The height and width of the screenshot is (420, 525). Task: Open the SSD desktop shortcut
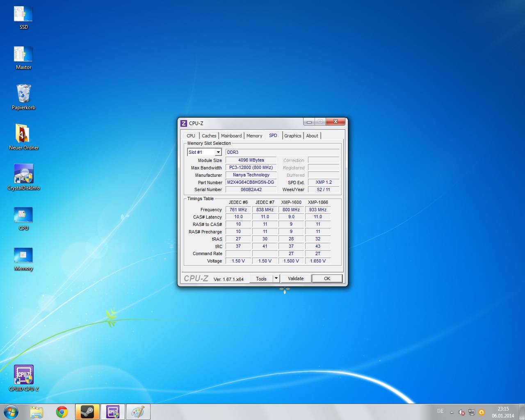click(23, 18)
